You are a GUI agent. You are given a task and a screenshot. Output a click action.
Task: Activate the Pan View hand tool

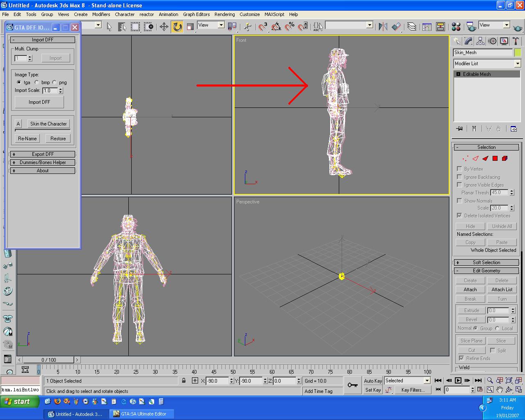pyautogui.click(x=500, y=390)
